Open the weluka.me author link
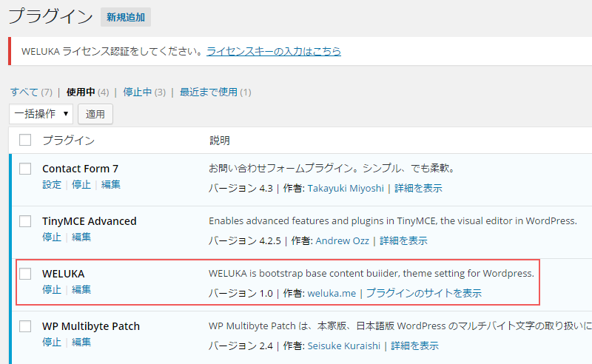The height and width of the screenshot is (364, 592). 332,293
